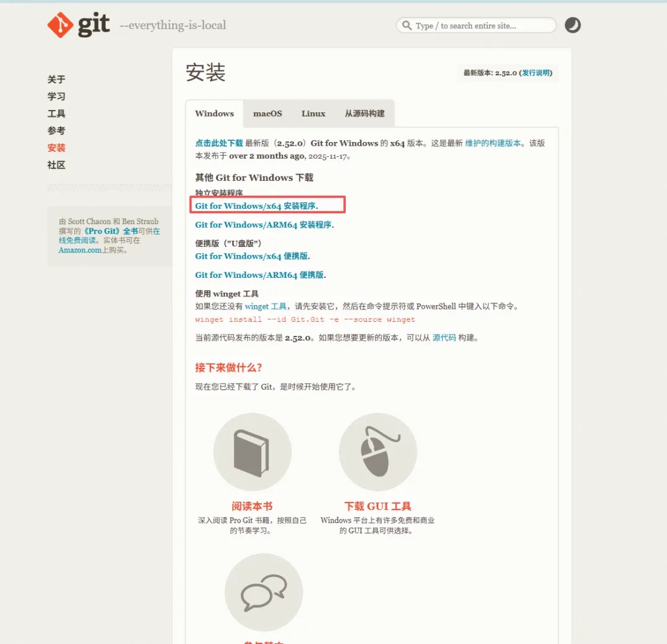Click the 安装 page heading
Viewport: 667px width, 644px height.
pos(206,72)
